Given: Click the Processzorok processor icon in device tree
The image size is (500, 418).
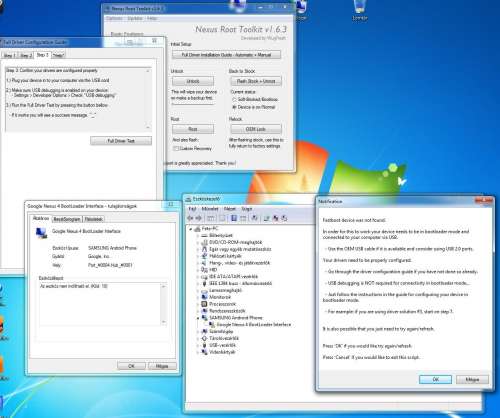Looking at the screenshot, I should (x=205, y=304).
